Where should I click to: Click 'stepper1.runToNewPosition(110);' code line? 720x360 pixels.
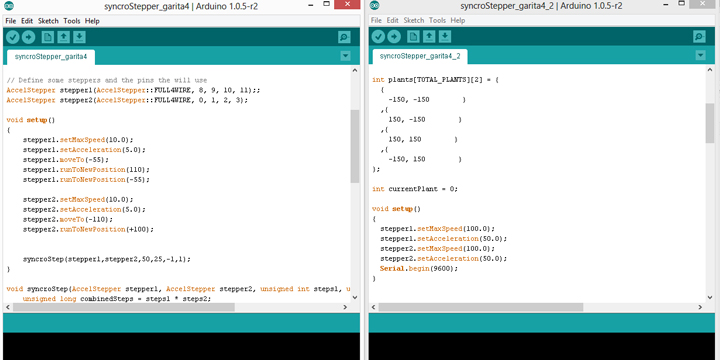86,169
